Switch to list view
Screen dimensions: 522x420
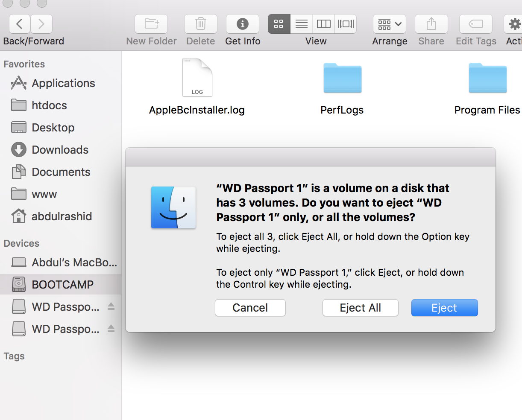tap(302, 24)
